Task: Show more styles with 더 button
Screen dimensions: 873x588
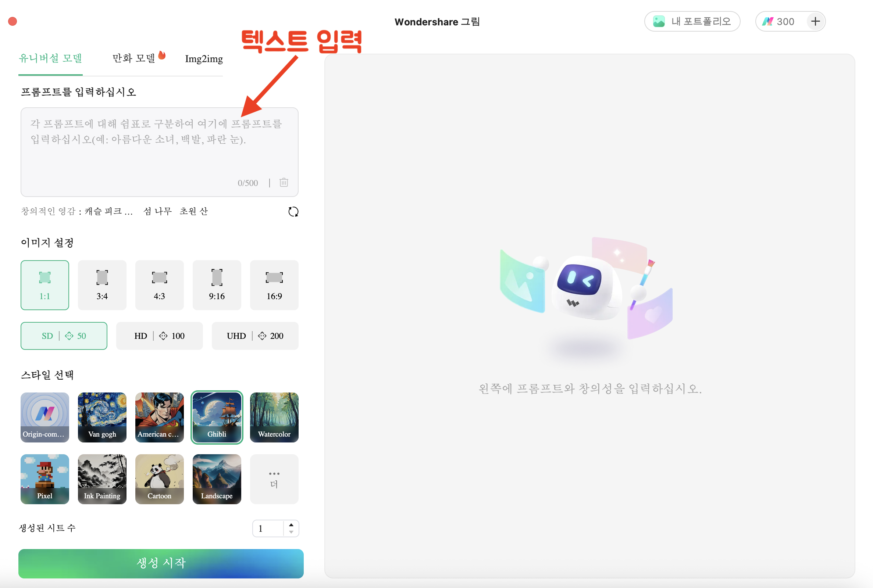Action: (274, 479)
